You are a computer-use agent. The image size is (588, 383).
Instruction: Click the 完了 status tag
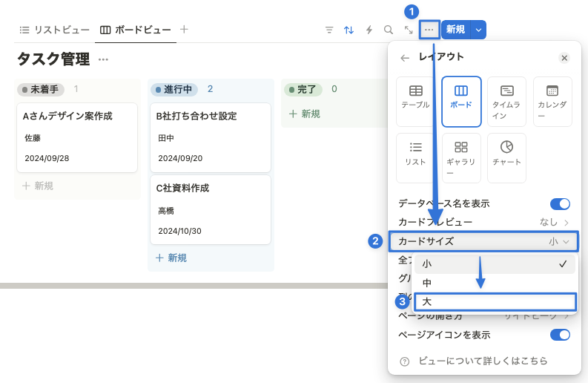coord(303,89)
